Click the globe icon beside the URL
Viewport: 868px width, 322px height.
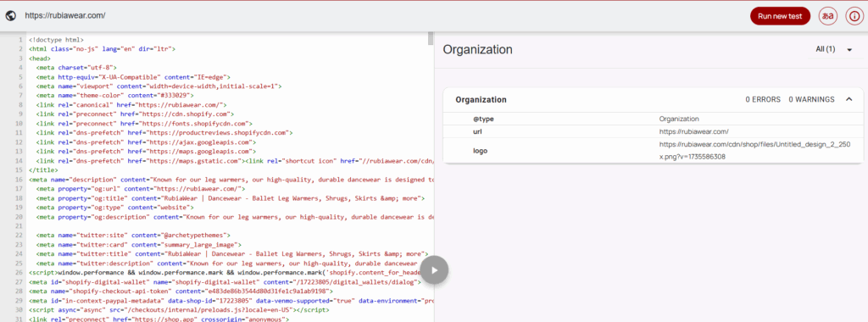point(10,15)
